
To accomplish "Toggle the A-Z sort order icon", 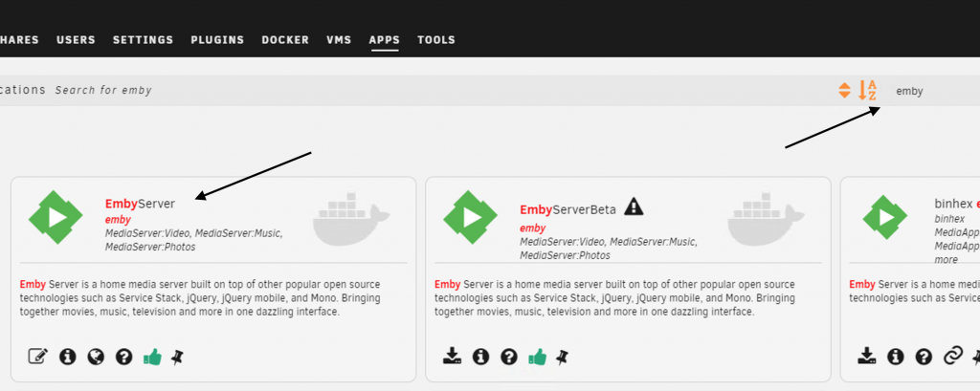I will point(867,90).
